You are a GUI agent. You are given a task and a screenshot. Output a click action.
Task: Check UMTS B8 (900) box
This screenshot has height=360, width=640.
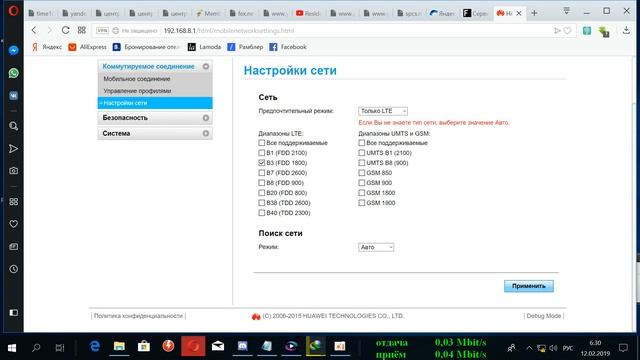click(362, 162)
